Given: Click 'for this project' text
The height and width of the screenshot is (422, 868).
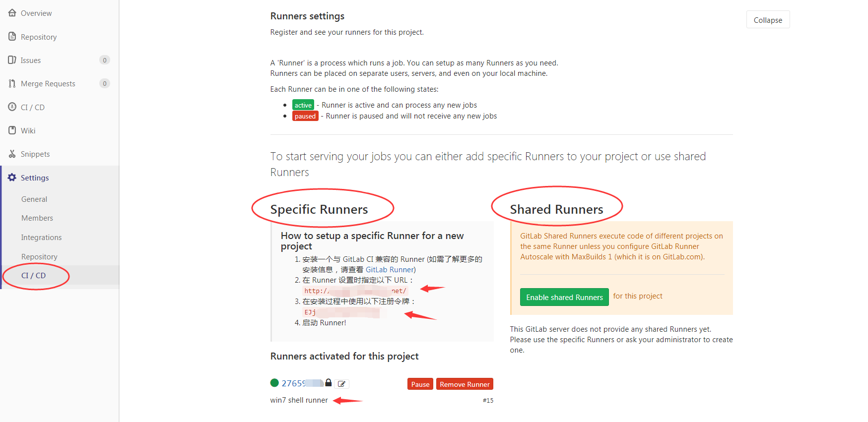Looking at the screenshot, I should (638, 296).
